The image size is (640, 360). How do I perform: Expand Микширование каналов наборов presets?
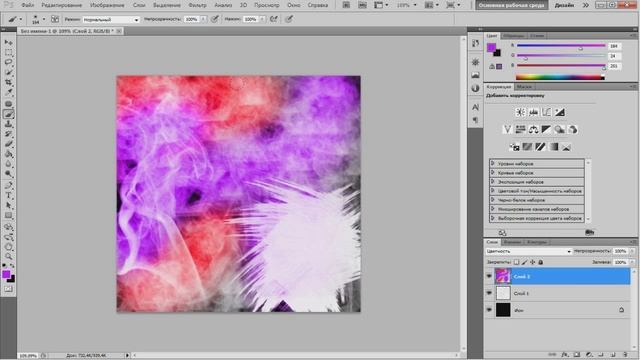pyautogui.click(x=492, y=209)
